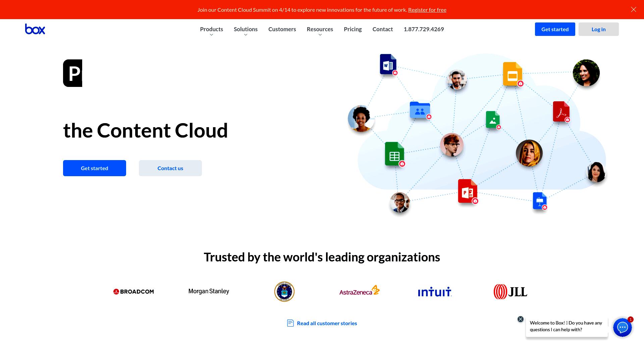
Task: Click the header Get started button
Action: (555, 29)
